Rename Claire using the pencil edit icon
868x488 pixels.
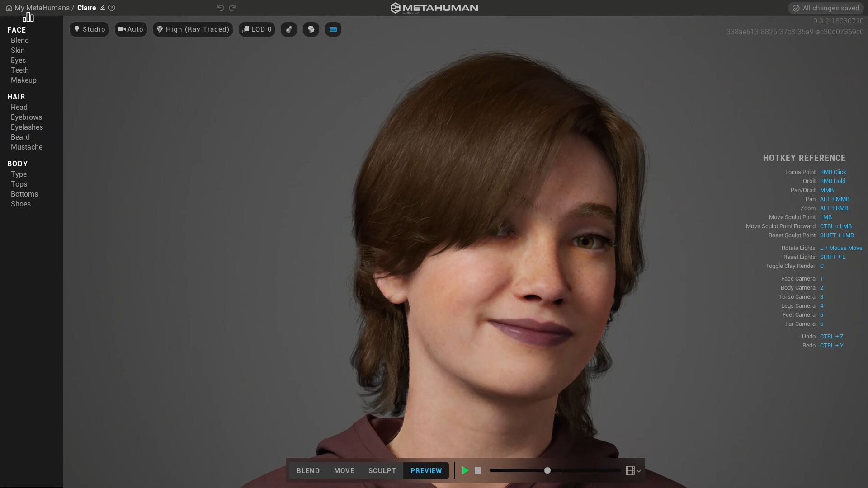click(x=102, y=8)
